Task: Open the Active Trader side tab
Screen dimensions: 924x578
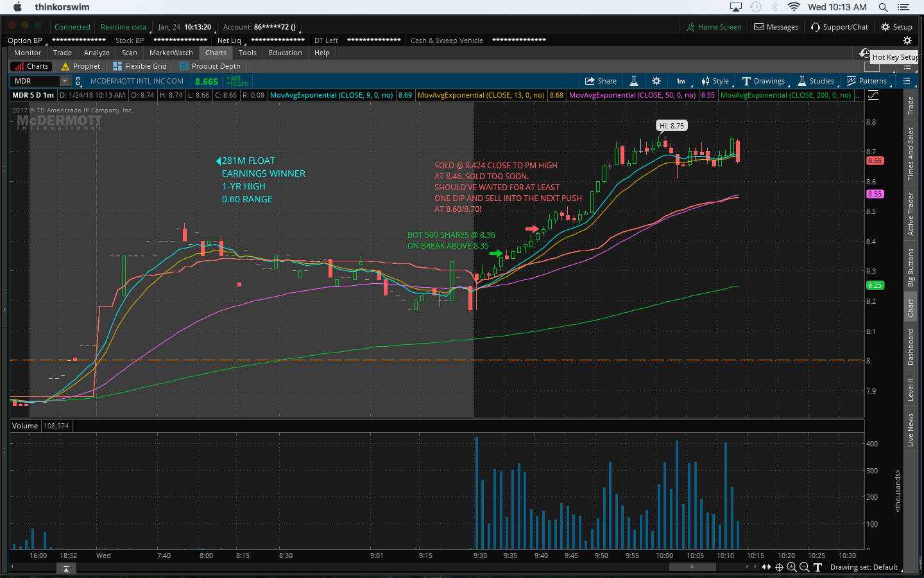Action: click(911, 214)
